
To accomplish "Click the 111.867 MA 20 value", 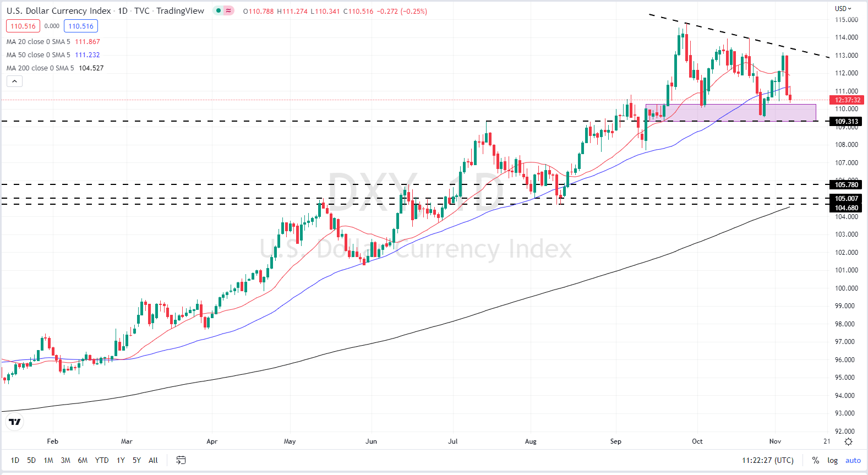I will click(88, 42).
